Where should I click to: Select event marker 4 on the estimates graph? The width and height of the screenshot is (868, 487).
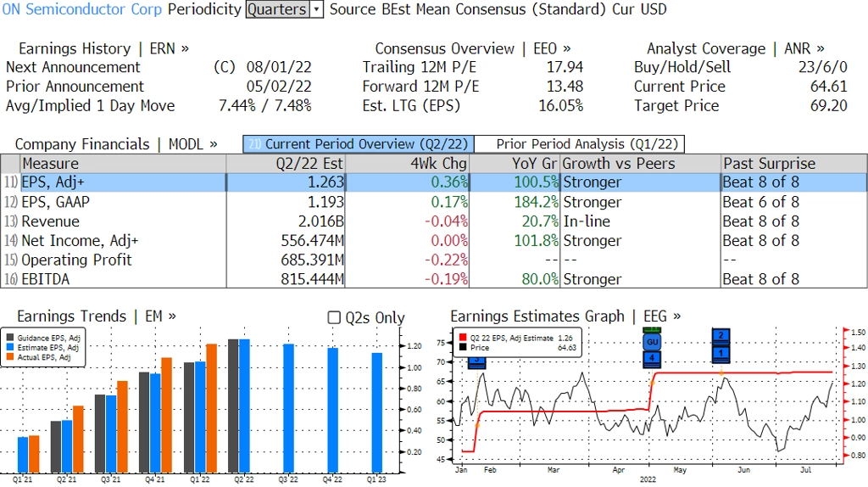[652, 359]
